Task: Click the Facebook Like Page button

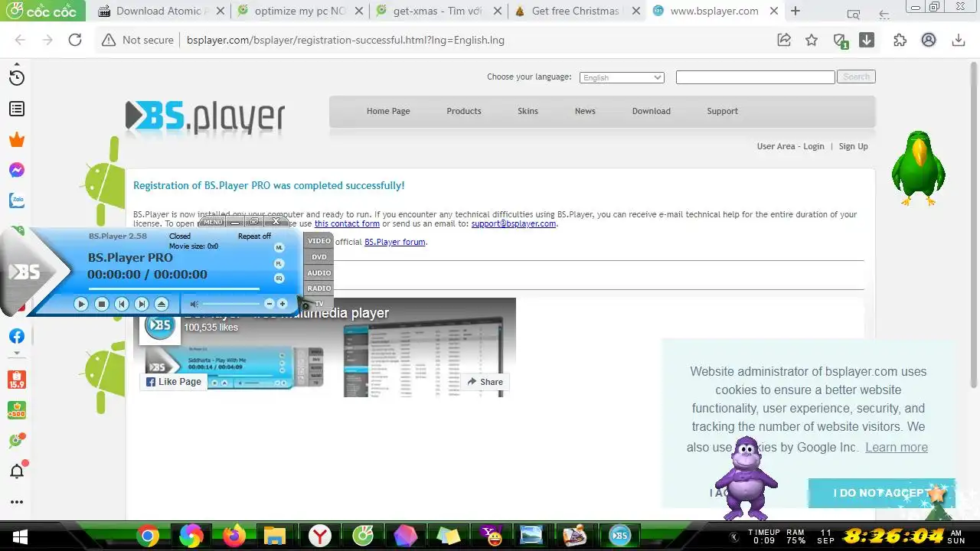Action: (x=174, y=382)
